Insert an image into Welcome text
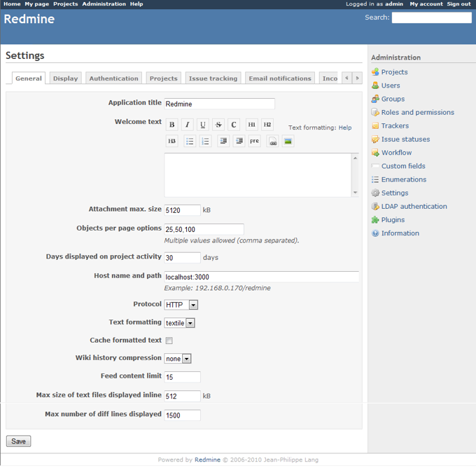The height and width of the screenshot is (468, 476). (x=288, y=141)
